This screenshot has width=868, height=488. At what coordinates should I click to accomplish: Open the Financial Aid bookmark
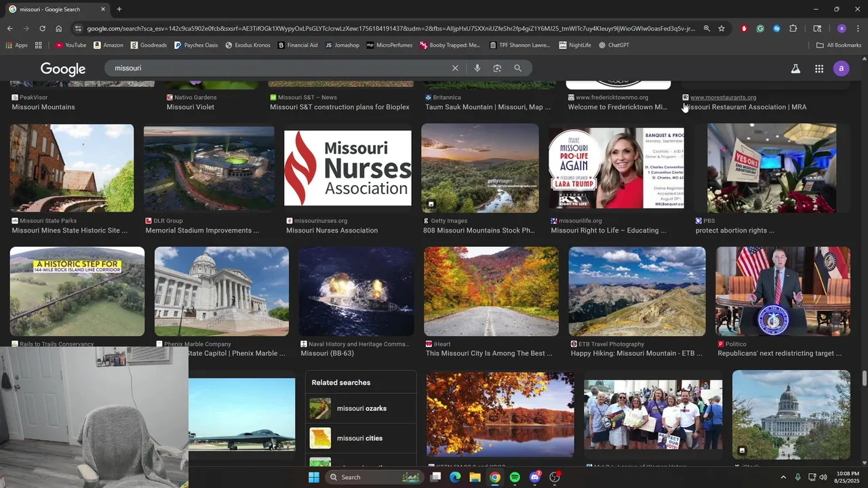point(298,45)
